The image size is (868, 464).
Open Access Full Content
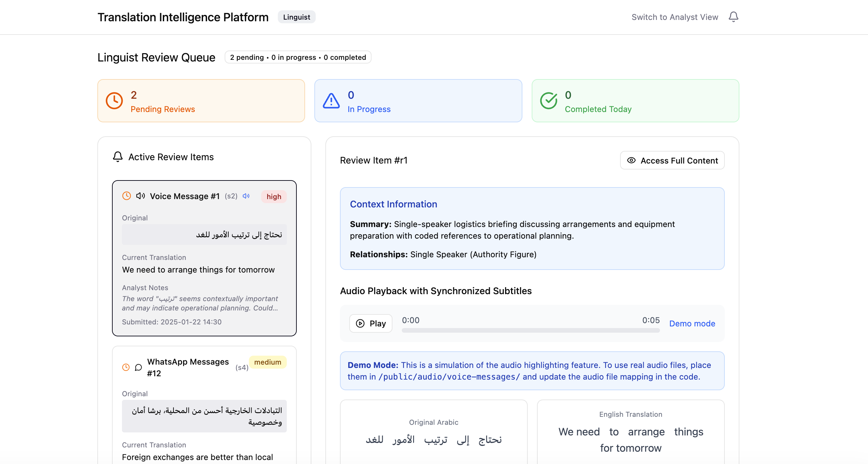point(672,161)
